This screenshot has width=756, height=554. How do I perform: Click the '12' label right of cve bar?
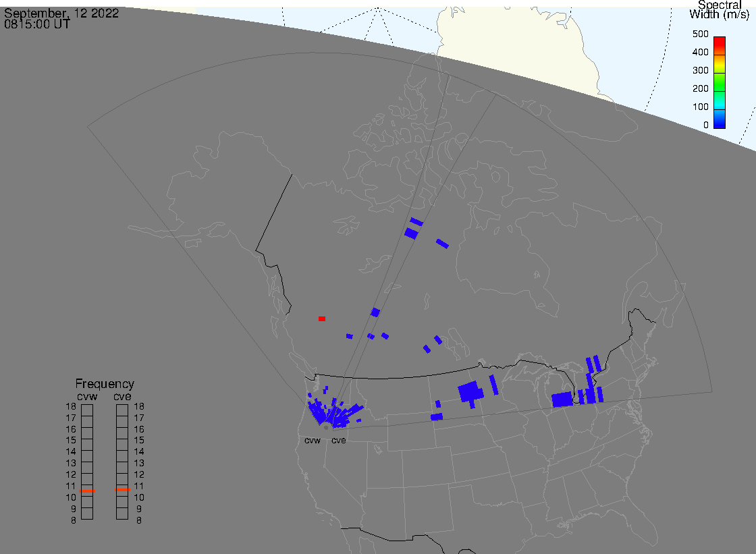pyautogui.click(x=139, y=475)
